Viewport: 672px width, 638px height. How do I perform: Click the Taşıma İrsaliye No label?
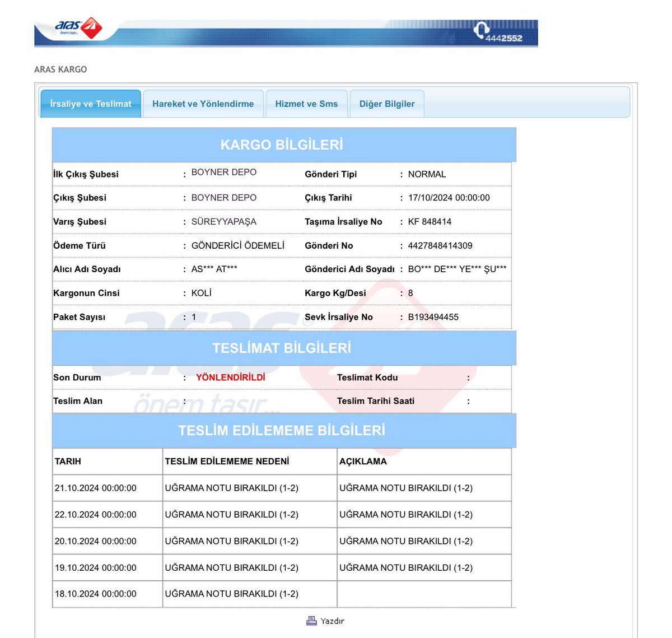(343, 222)
